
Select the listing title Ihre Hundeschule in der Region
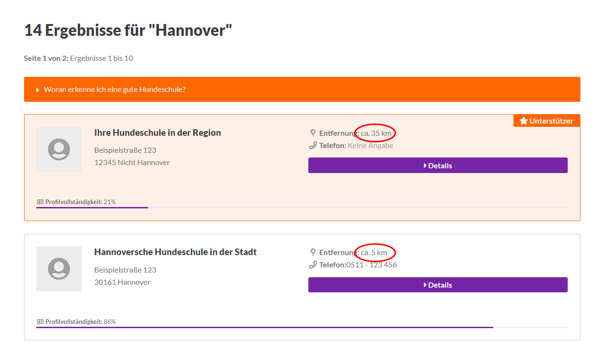[157, 132]
